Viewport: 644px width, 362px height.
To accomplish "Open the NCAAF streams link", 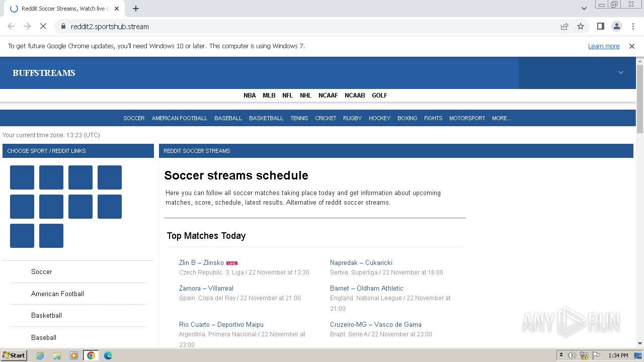I will [328, 95].
